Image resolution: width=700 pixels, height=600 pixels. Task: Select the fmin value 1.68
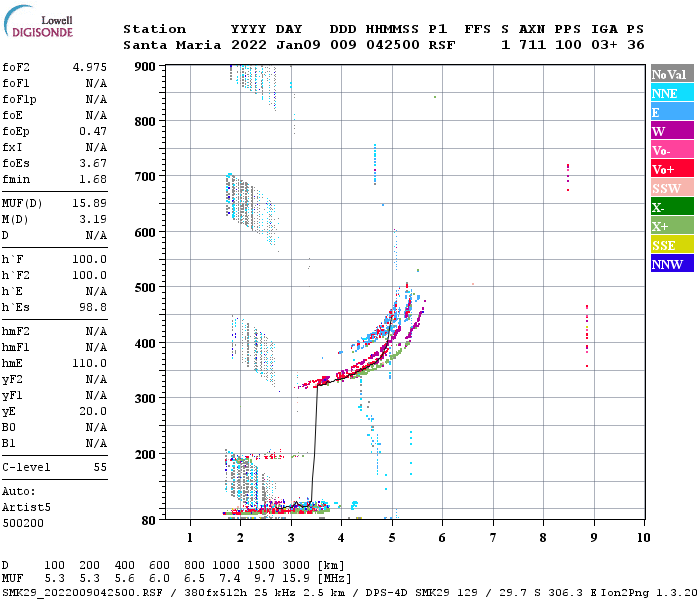(x=93, y=179)
